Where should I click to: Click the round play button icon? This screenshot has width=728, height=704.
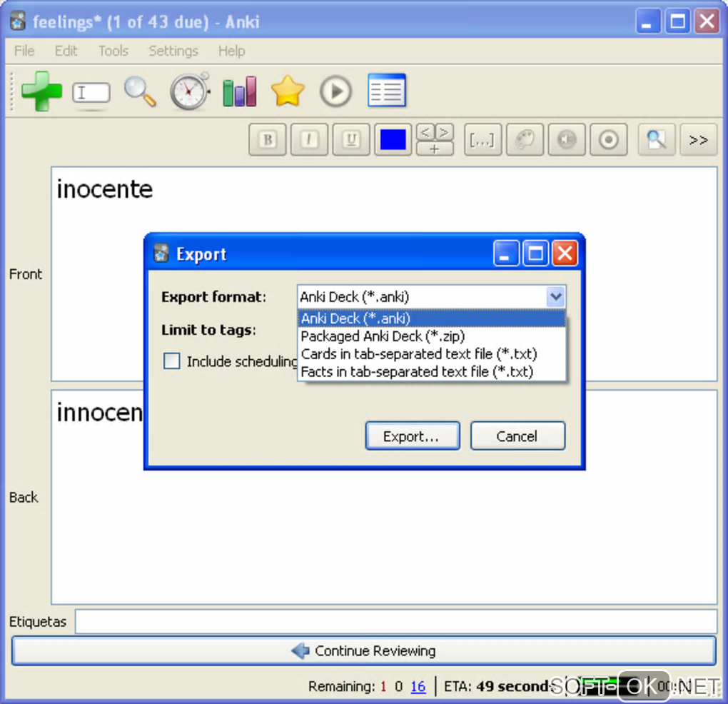pos(335,91)
